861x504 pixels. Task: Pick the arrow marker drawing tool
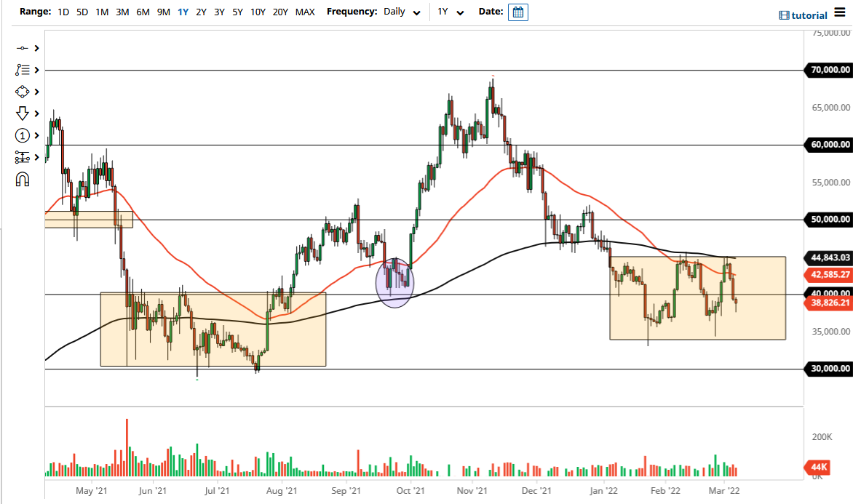click(22, 113)
